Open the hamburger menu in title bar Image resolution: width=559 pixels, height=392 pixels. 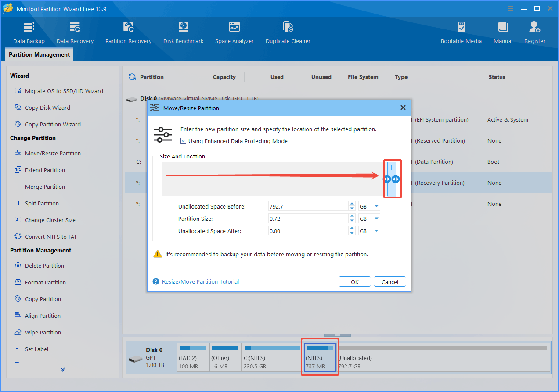click(x=511, y=8)
